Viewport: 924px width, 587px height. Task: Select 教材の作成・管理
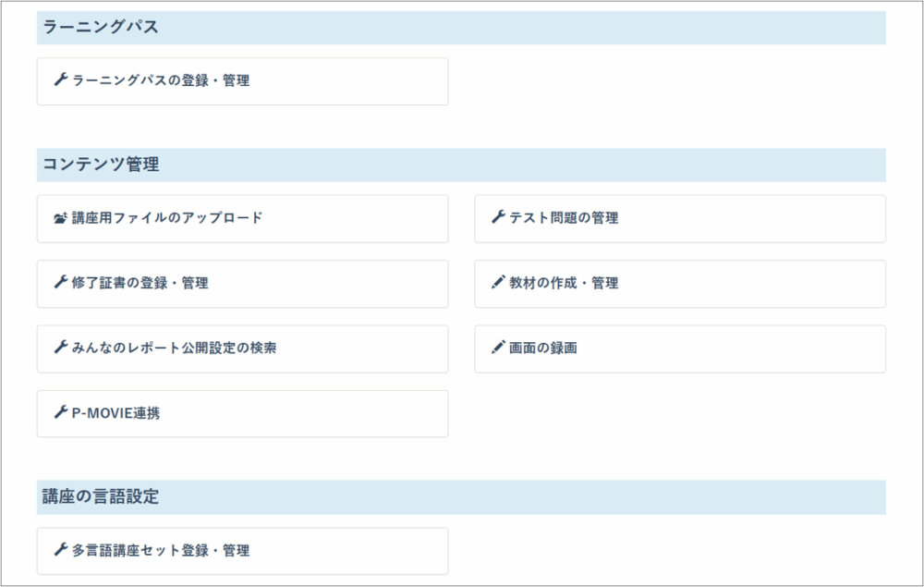(680, 284)
